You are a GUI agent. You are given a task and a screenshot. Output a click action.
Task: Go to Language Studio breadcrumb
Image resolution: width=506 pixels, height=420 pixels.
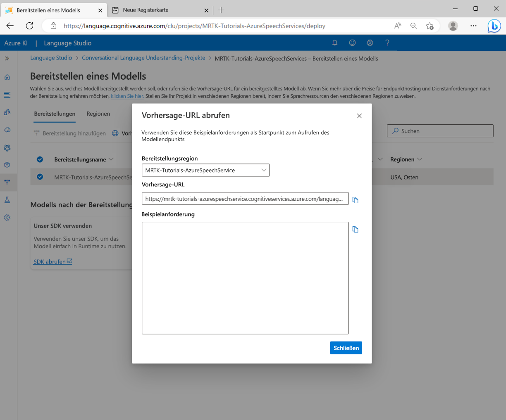pos(51,58)
